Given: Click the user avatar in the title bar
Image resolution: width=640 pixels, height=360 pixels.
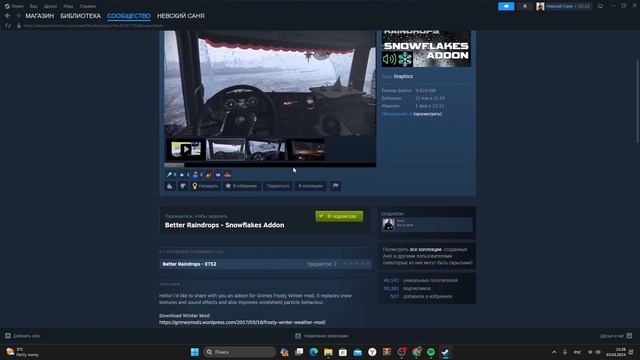Looking at the screenshot, I should pos(540,6).
